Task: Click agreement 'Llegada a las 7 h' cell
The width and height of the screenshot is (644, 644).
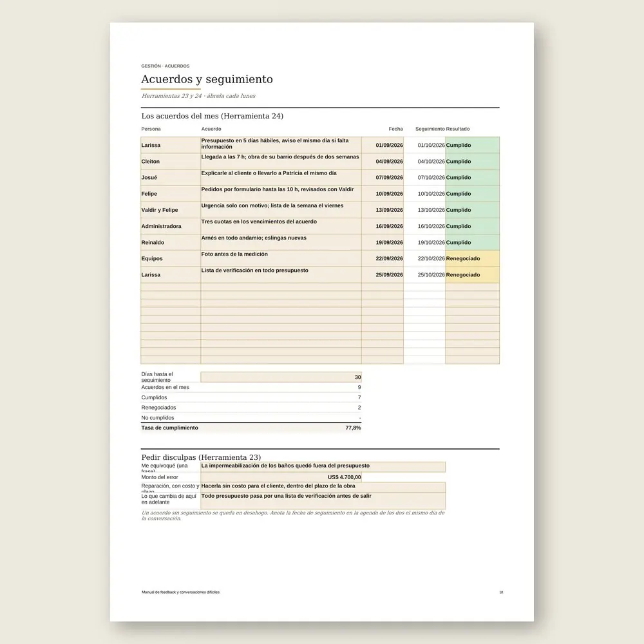Action: tap(281, 162)
